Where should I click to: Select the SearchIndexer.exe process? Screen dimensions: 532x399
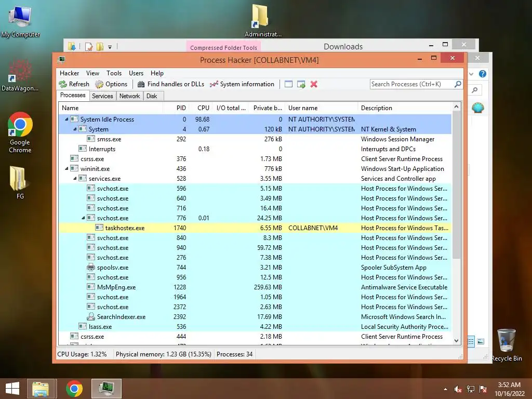tap(255, 316)
